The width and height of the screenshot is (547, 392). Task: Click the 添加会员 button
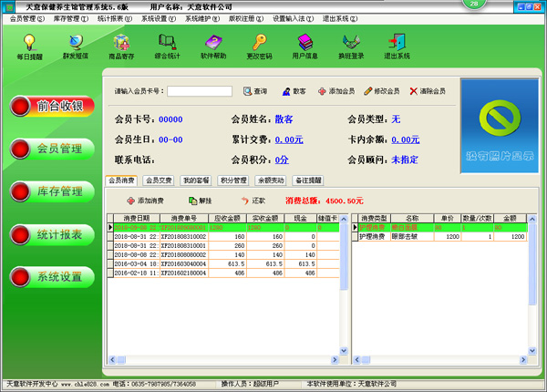click(x=336, y=91)
